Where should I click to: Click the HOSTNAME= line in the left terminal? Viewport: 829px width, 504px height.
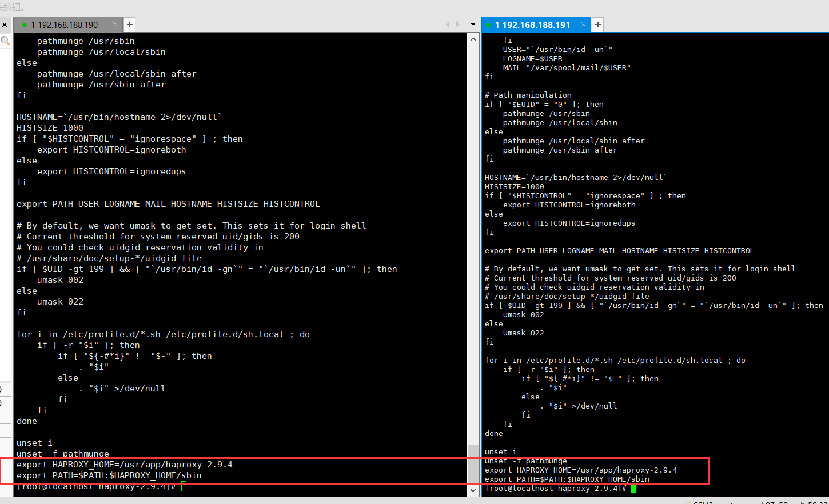119,117
